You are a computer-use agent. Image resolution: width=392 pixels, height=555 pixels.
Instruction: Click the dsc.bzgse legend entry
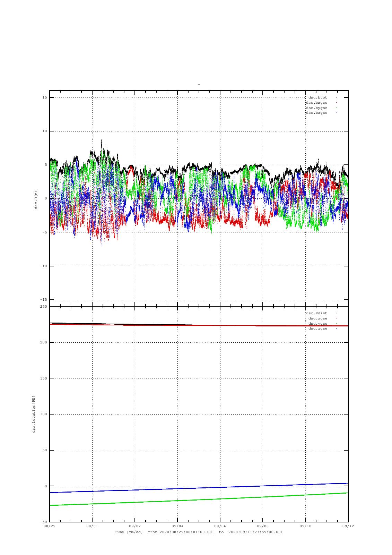coord(316,113)
